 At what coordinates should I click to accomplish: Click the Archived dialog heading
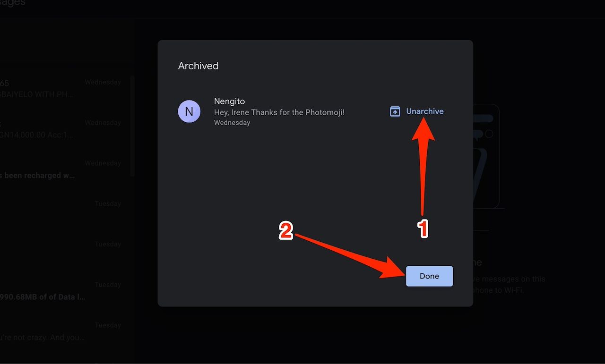[x=198, y=66]
